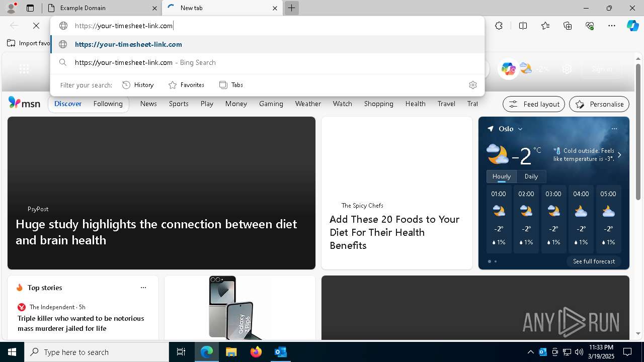
Task: Open address bar search settings gear
Action: (472, 85)
